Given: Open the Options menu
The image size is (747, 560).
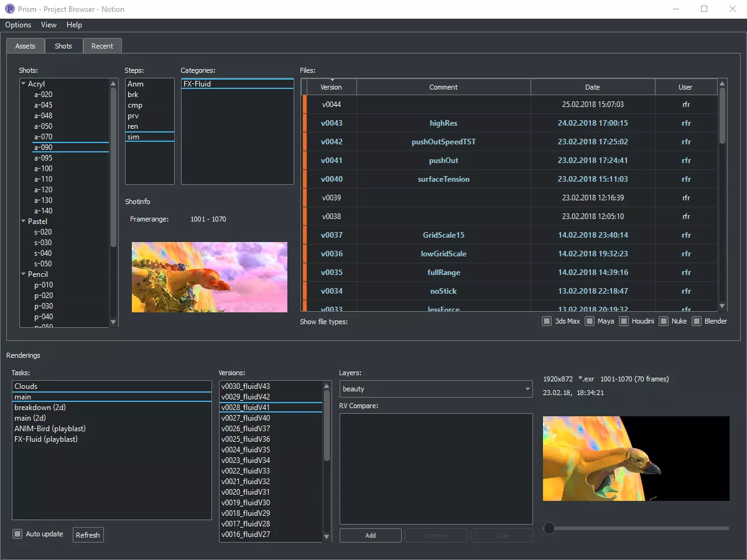Looking at the screenshot, I should coord(18,25).
